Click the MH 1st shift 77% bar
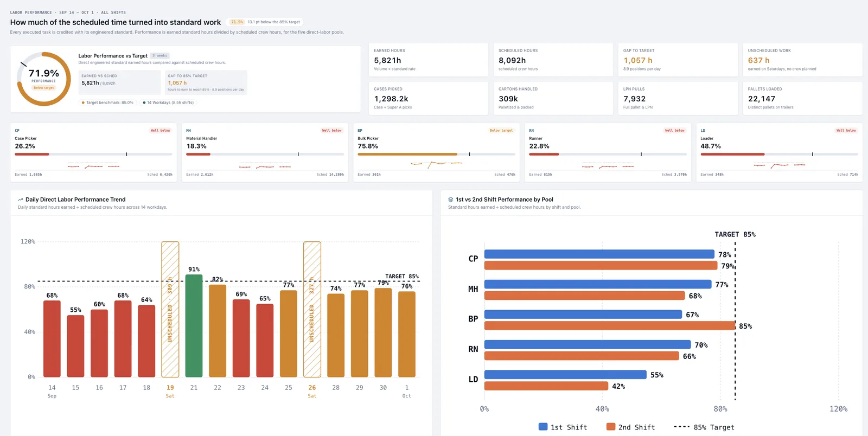 pos(598,284)
